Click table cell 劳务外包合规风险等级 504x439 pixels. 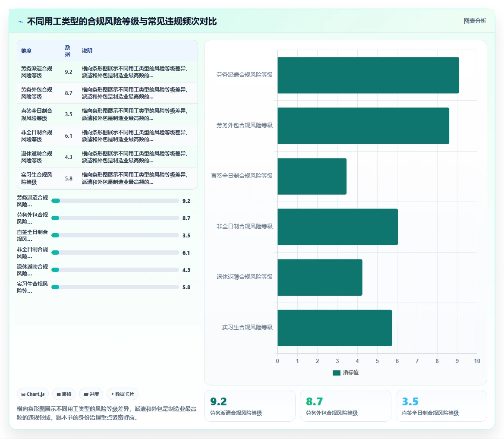coord(37,93)
